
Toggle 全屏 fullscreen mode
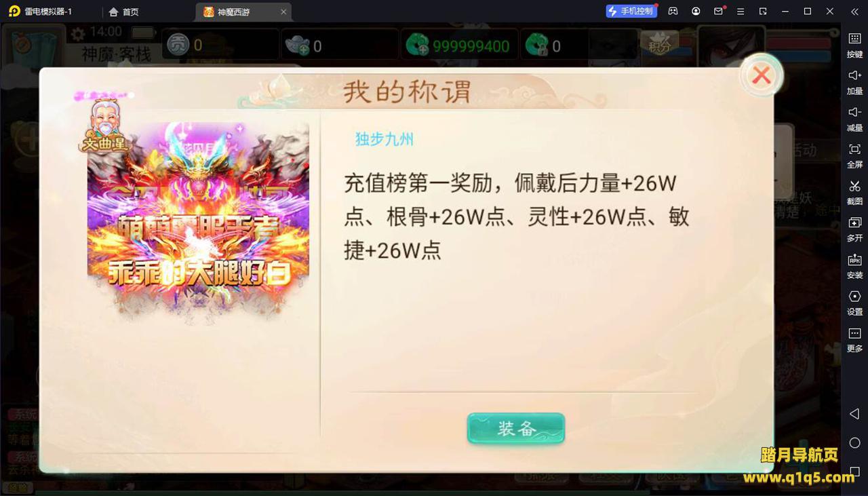(854, 155)
